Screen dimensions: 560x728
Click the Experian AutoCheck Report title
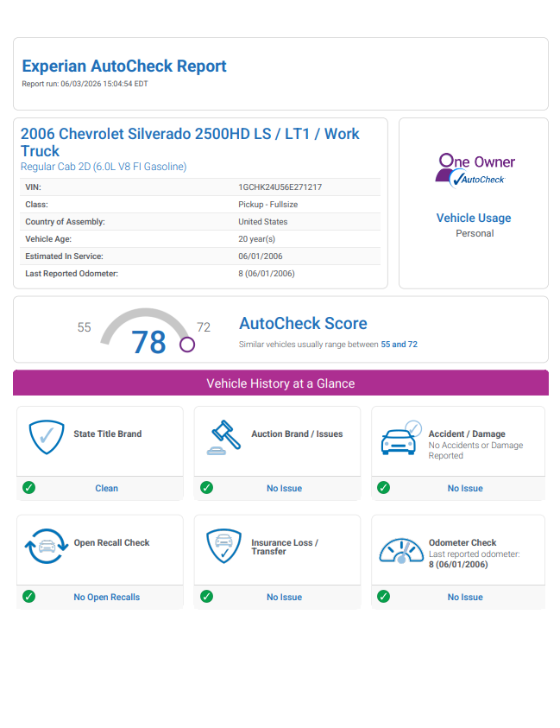[124, 66]
